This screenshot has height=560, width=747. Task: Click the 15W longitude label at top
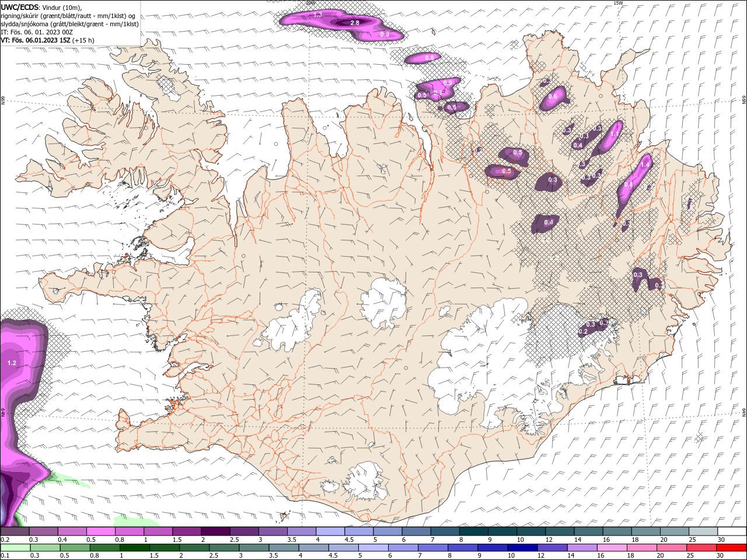[x=619, y=3]
